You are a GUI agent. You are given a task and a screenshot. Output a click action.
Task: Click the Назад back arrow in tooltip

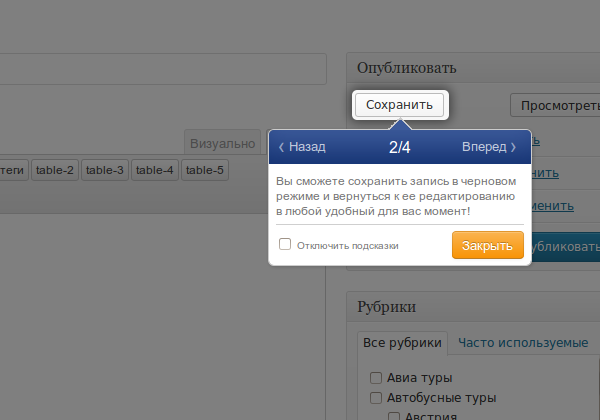coord(302,147)
